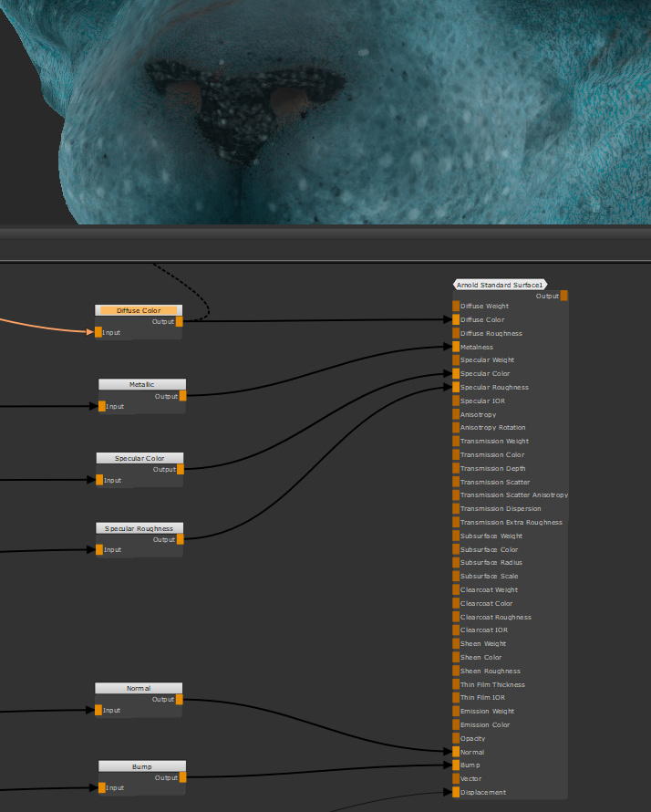Image resolution: width=651 pixels, height=812 pixels.
Task: Click the Diffuse Color node output port
Action: 180,321
